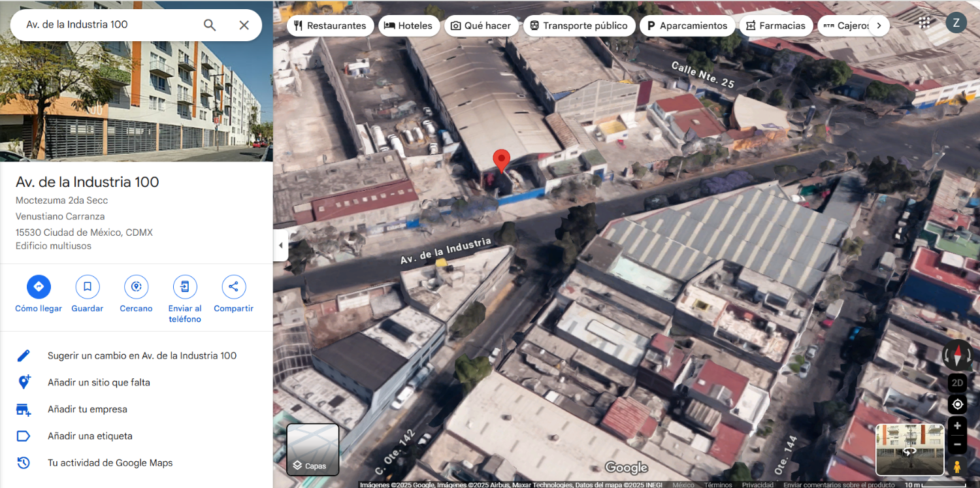
Task: Filter map by Hoteles
Action: point(409,25)
